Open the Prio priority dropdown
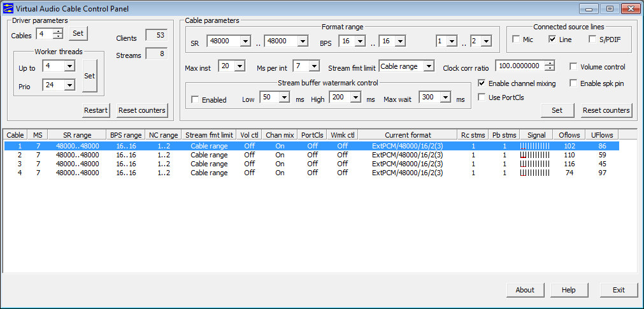Viewport: 644px width, 309px height. (69, 85)
